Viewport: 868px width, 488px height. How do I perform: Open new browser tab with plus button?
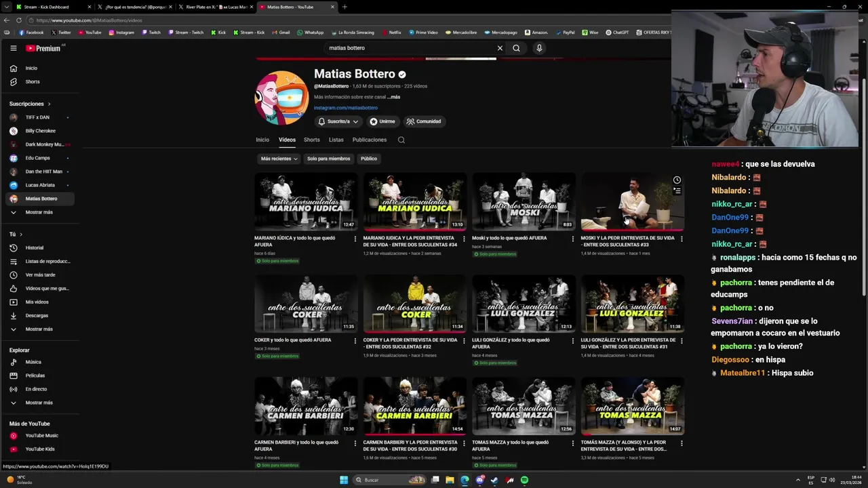[344, 7]
